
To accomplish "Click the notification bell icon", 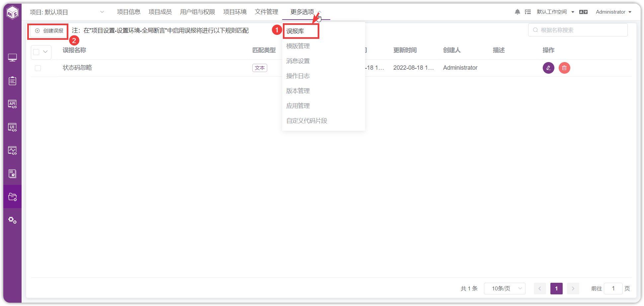I will coord(517,12).
